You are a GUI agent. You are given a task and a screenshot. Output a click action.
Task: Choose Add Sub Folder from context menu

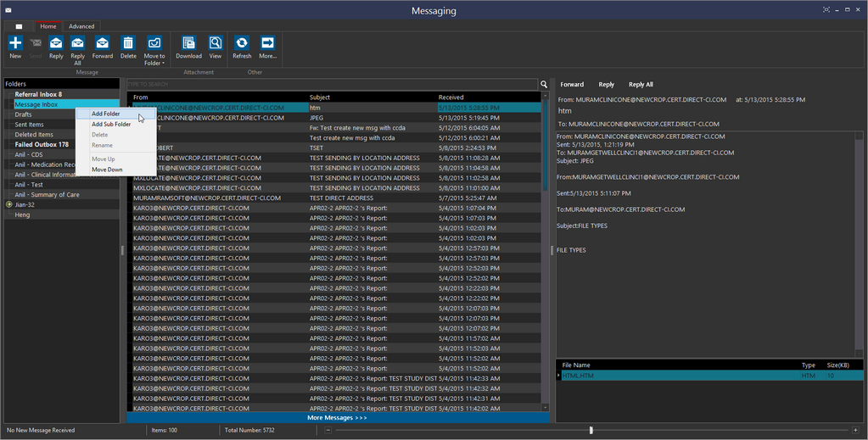click(111, 124)
